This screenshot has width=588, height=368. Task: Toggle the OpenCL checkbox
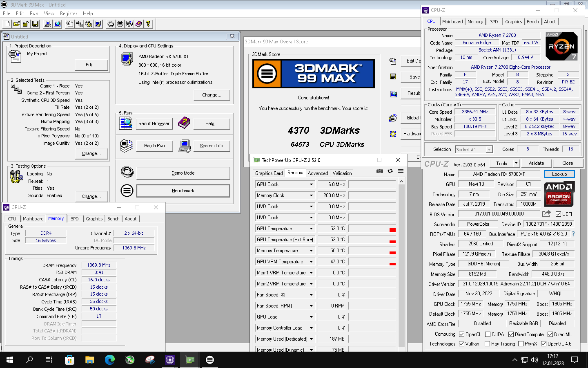(x=462, y=334)
